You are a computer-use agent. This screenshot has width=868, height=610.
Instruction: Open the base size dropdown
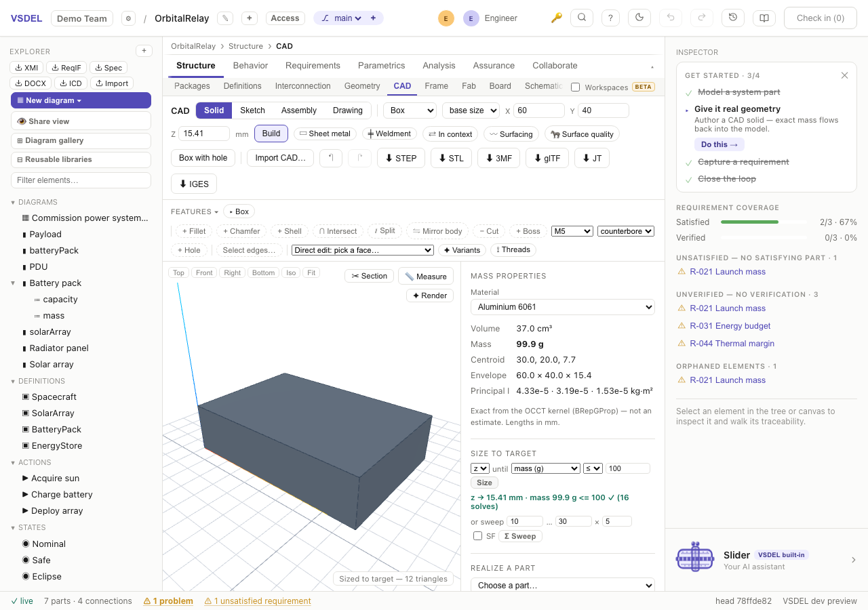click(472, 110)
